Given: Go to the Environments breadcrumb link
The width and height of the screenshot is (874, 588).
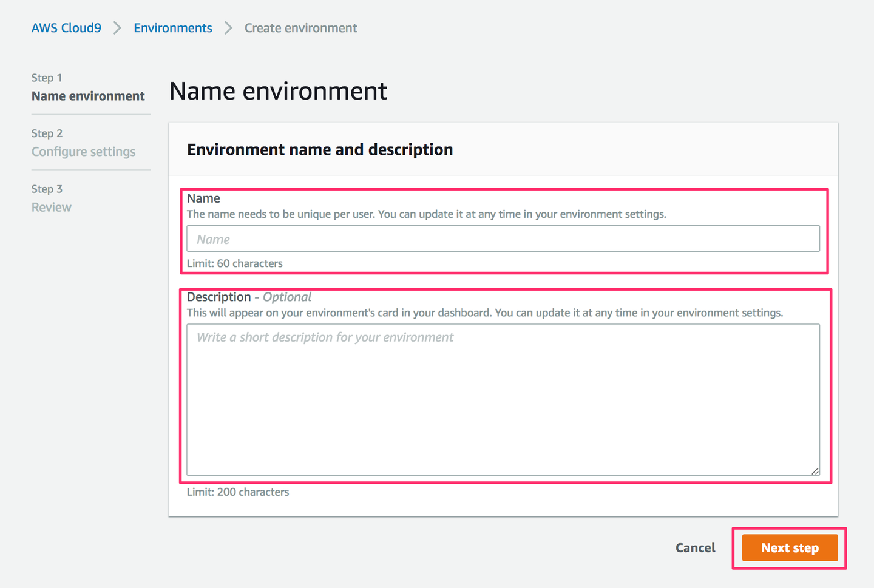Looking at the screenshot, I should [173, 28].
